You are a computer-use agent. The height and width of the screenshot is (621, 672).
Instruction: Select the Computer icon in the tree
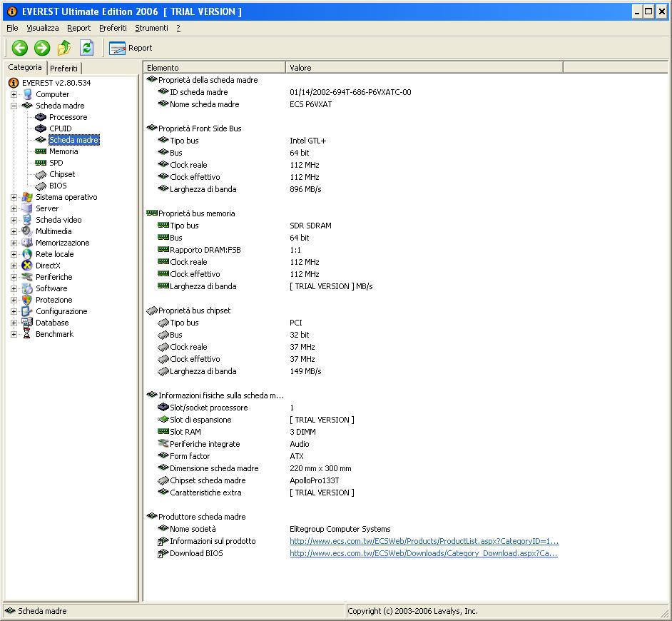point(27,94)
